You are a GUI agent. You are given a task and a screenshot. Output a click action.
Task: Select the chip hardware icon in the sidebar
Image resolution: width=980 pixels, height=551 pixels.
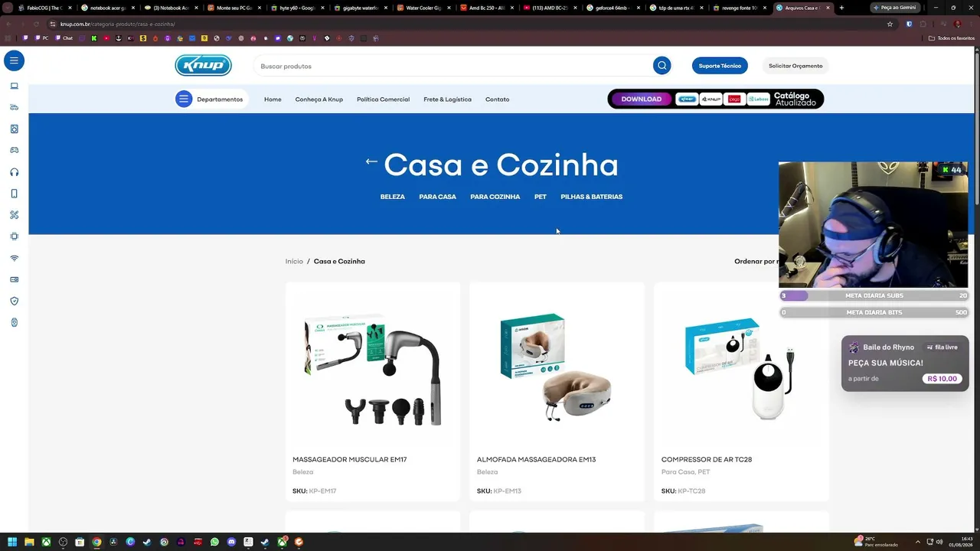pyautogui.click(x=14, y=236)
